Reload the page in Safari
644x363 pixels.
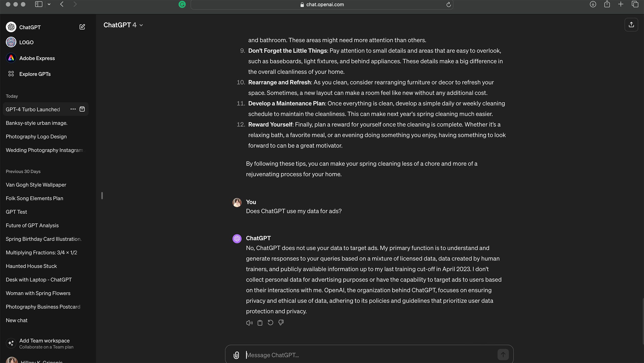[448, 5]
